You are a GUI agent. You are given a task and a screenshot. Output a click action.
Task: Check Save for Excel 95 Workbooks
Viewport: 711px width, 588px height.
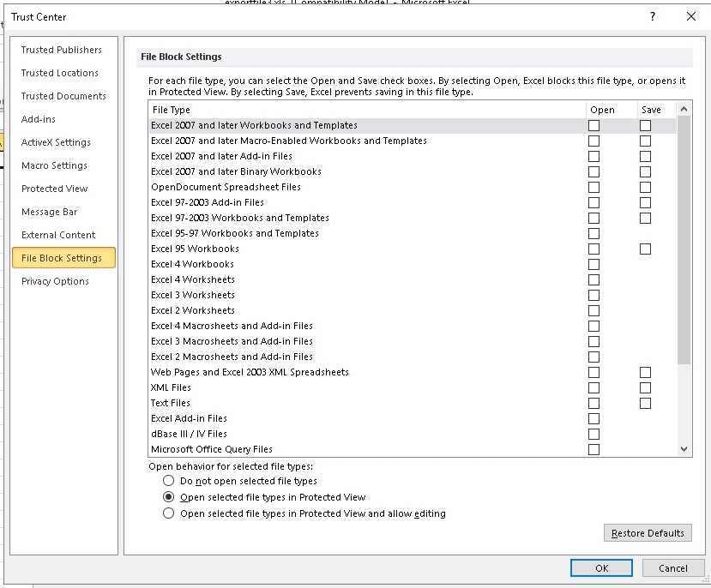(645, 249)
